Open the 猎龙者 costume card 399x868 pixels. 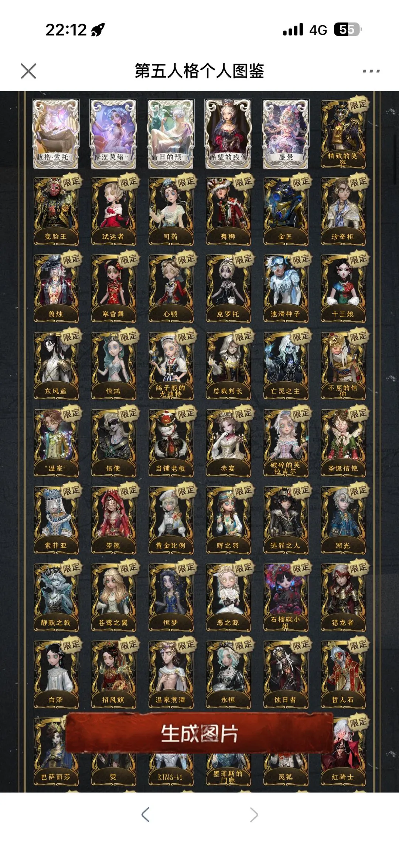(x=343, y=597)
